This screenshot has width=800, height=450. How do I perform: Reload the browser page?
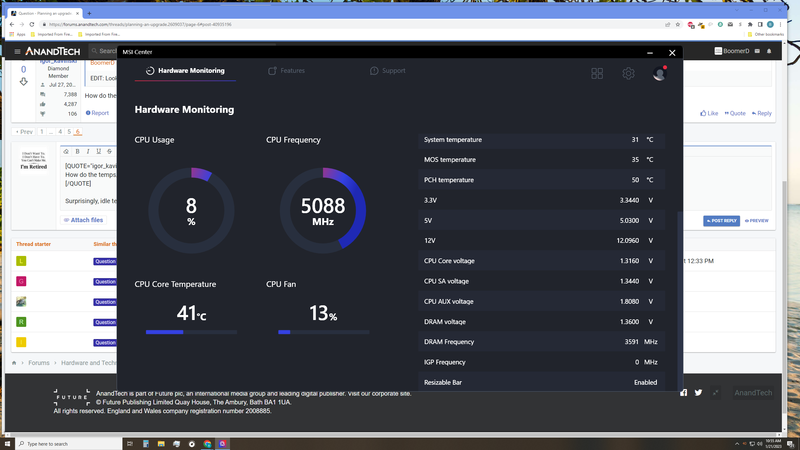click(32, 24)
